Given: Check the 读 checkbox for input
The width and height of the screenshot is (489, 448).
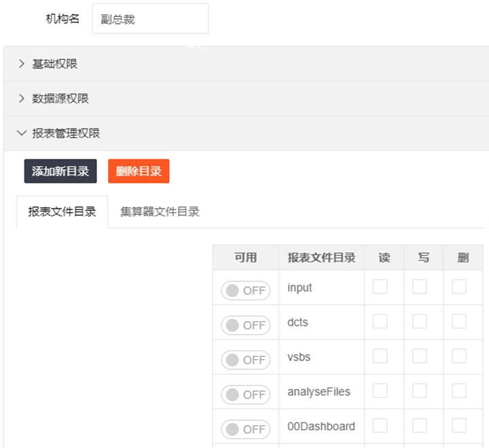Looking at the screenshot, I should click(380, 286).
